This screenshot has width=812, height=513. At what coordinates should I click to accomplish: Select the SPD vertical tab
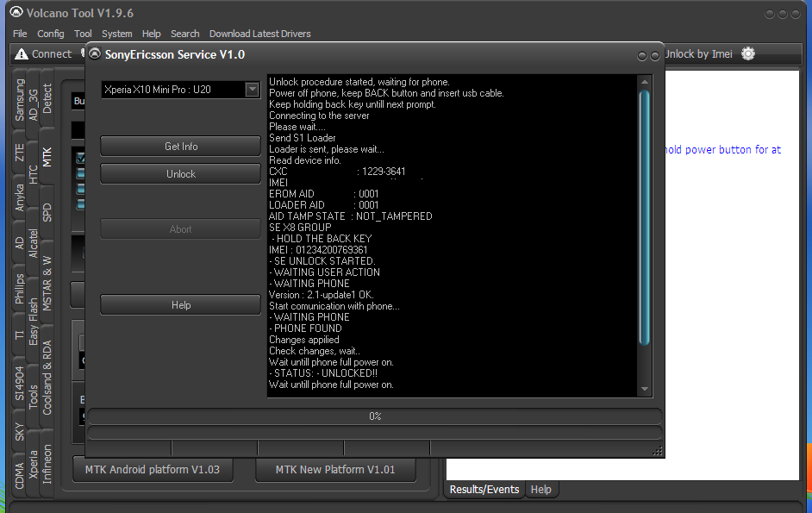[47, 212]
